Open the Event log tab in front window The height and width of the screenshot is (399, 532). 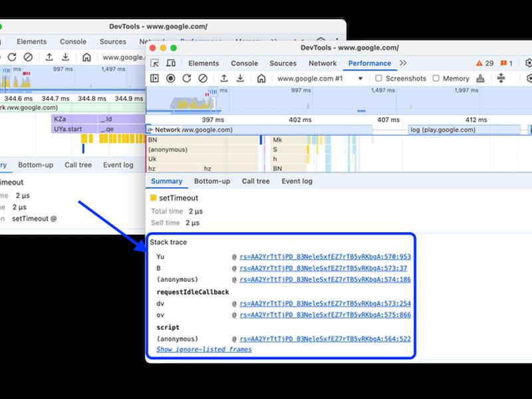click(x=297, y=181)
